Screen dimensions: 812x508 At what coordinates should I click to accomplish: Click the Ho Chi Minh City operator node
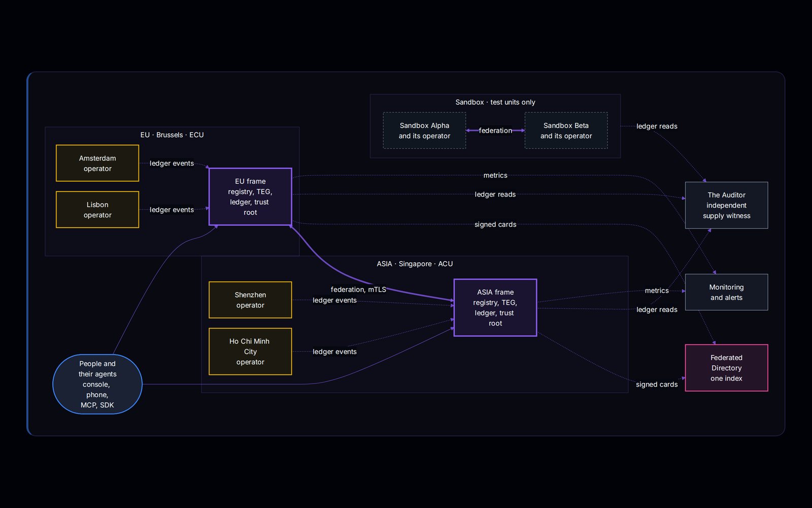tap(250, 352)
